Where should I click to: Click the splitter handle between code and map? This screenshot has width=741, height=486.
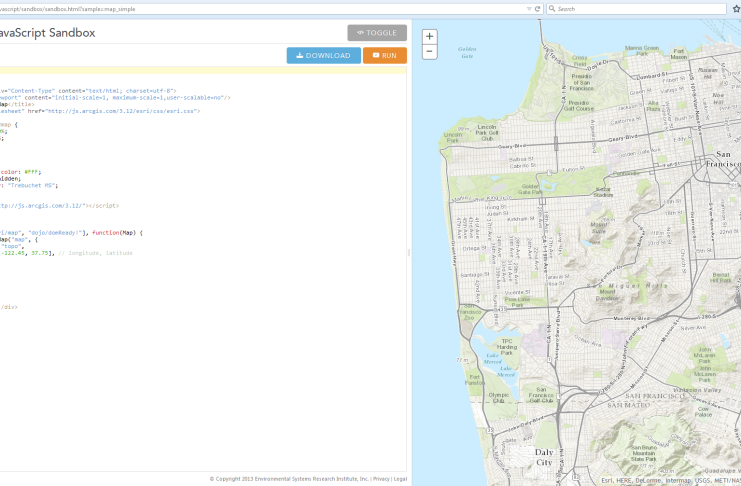409,252
